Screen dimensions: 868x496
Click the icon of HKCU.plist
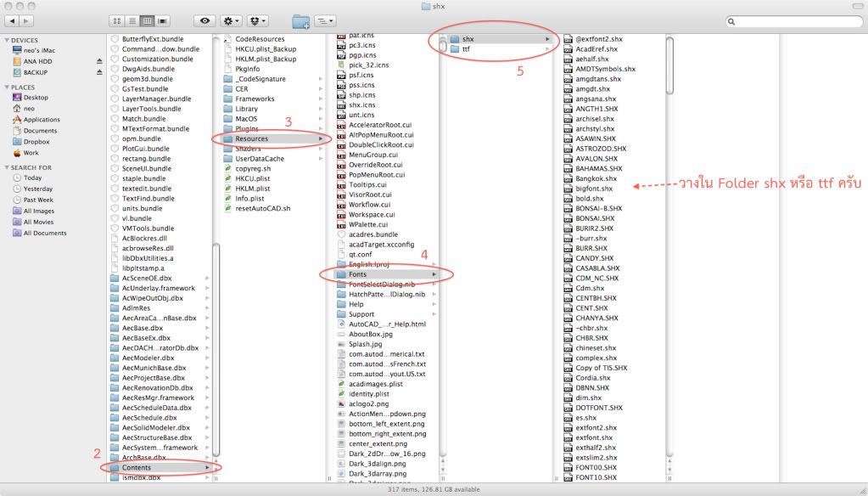tap(227, 179)
